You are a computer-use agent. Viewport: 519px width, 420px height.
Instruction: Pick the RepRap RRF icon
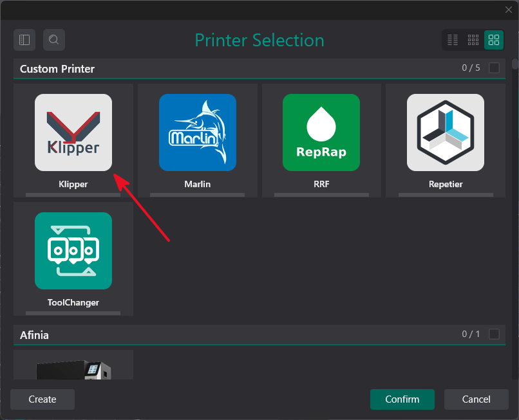(x=321, y=132)
